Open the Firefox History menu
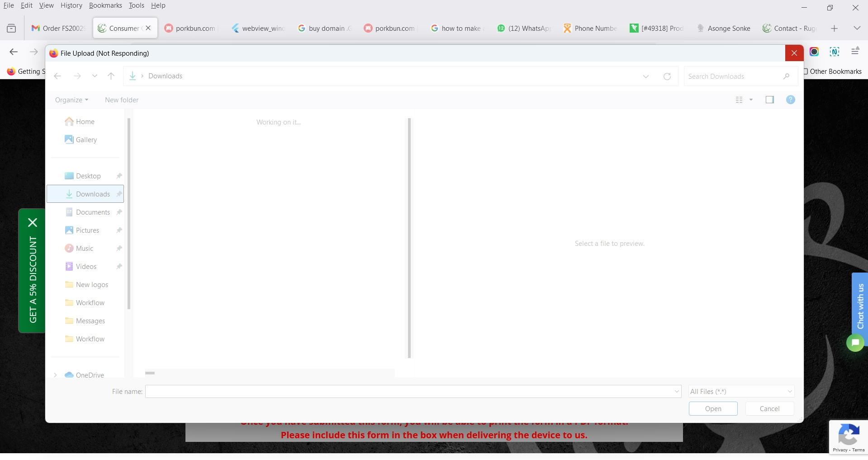Screen dimensions: 868x460 [x=71, y=5]
